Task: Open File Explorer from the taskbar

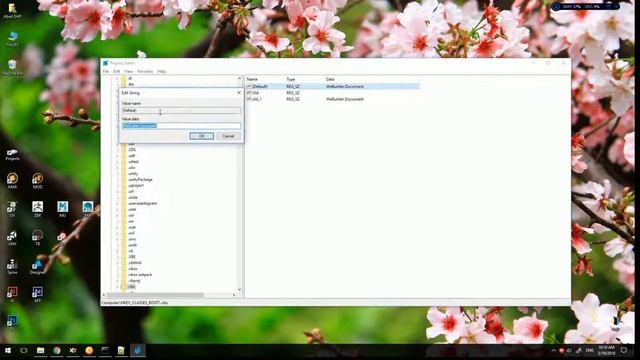Action: click(x=40, y=351)
